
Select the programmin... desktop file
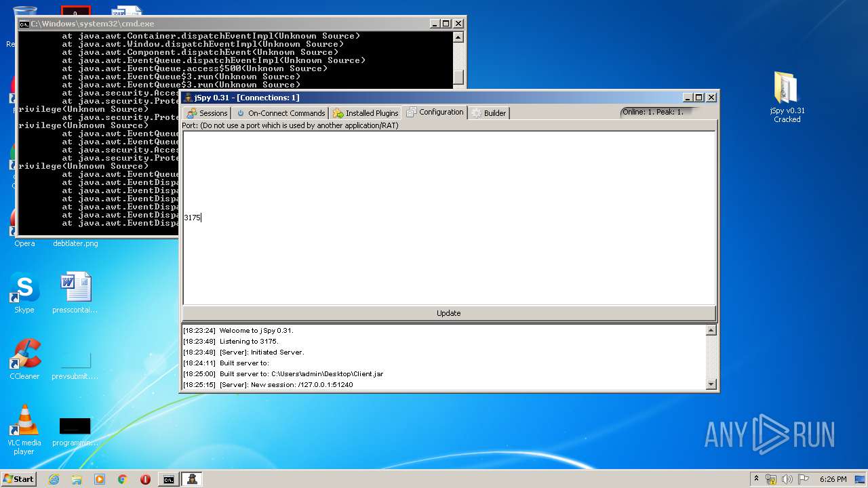(75, 431)
